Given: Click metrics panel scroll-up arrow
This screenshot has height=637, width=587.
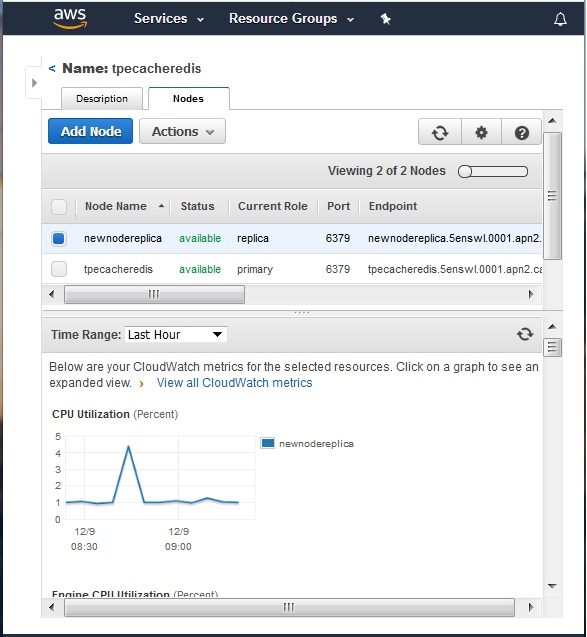Looking at the screenshot, I should coord(552,327).
